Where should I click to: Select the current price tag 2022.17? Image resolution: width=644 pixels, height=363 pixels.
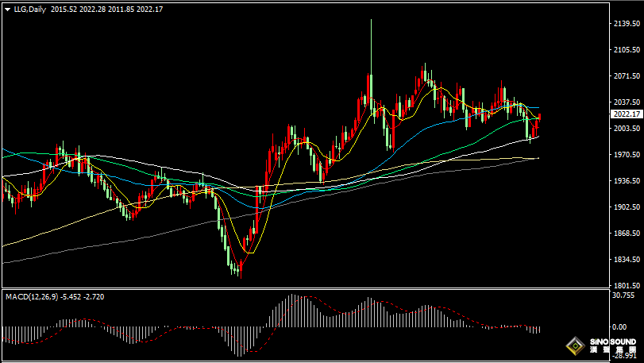[627, 114]
